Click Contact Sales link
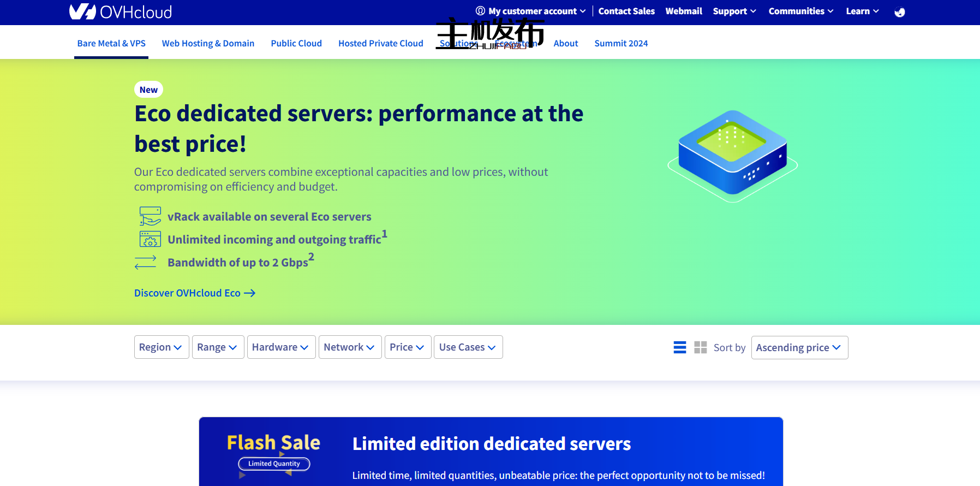The image size is (980, 486). click(626, 11)
